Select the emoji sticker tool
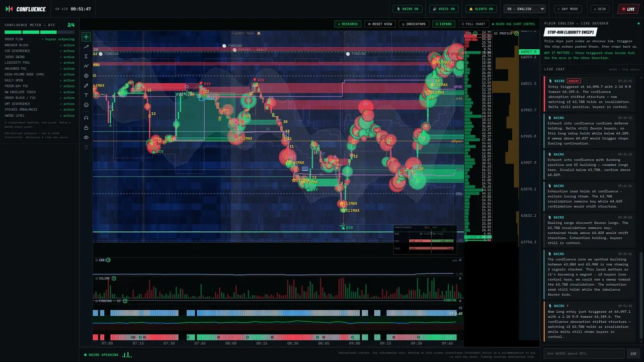The width and height of the screenshot is (644, 362). pos(86,105)
